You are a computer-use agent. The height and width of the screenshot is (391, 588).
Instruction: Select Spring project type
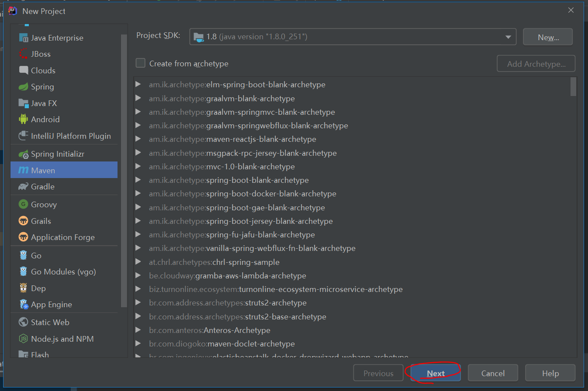64,87
